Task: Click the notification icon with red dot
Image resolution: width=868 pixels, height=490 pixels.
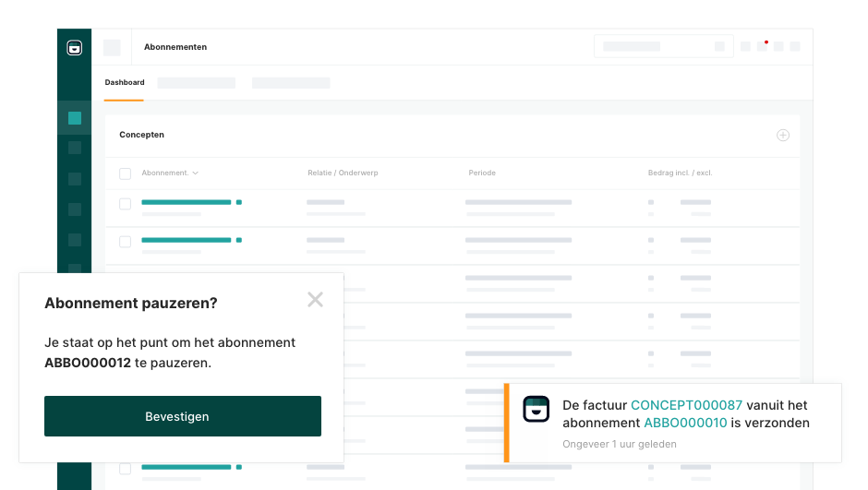Action: click(762, 46)
